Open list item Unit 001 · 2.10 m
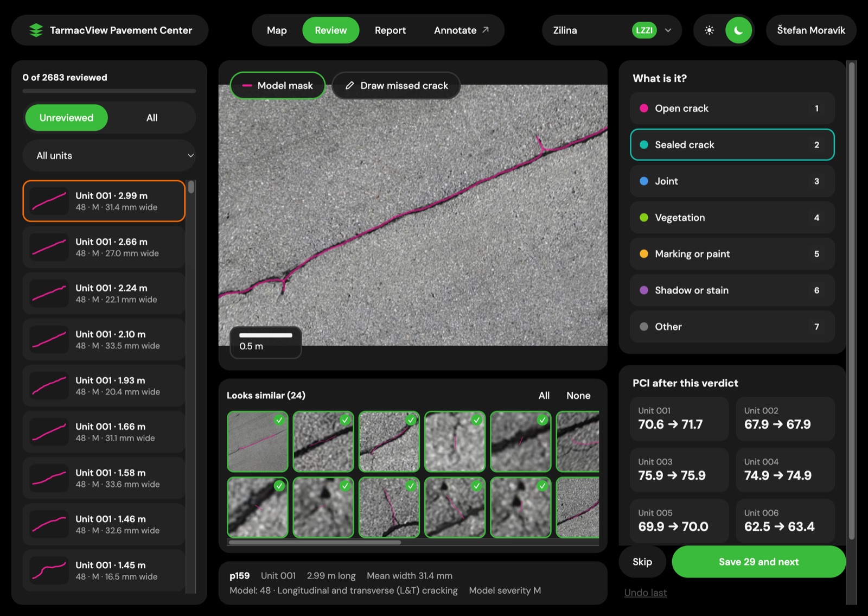The width and height of the screenshot is (868, 616). tap(104, 340)
